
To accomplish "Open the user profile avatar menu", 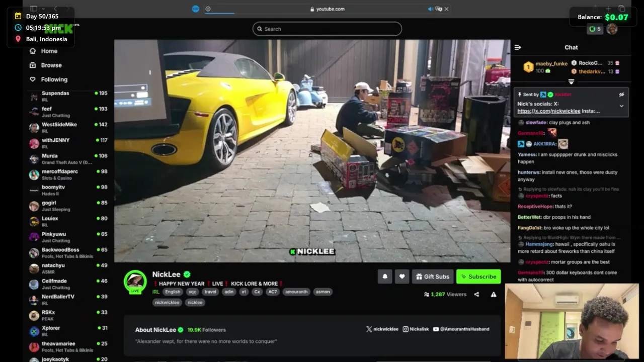I will click(612, 29).
